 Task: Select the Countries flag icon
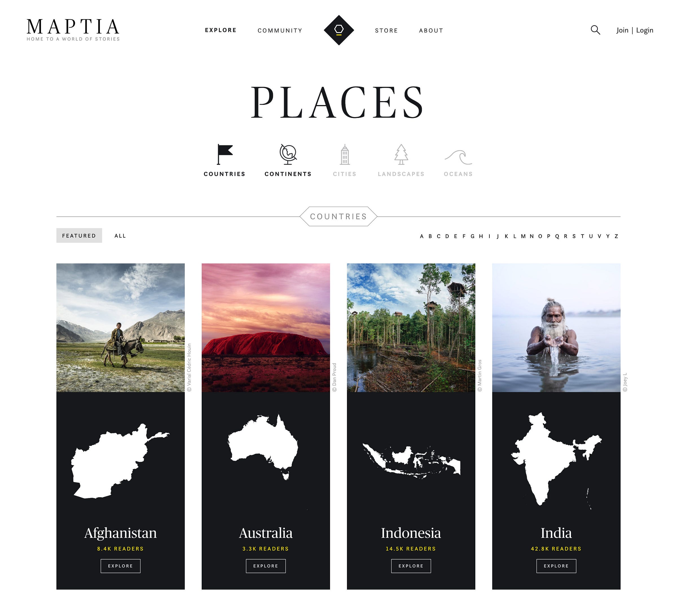point(225,155)
